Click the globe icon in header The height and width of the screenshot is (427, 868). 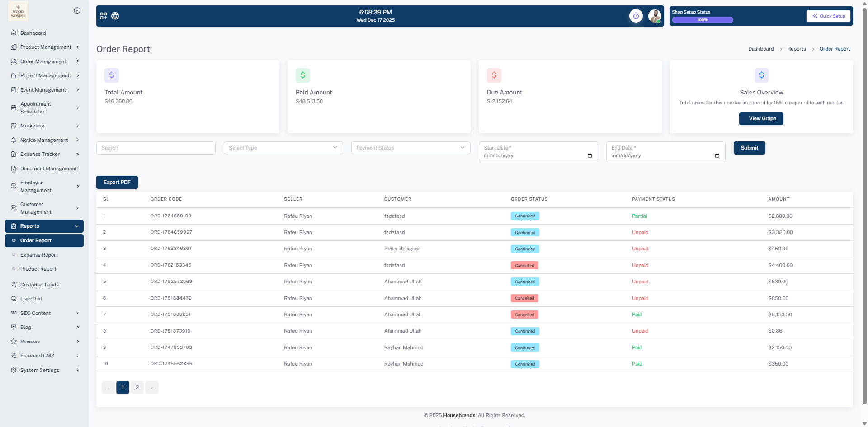pos(115,16)
